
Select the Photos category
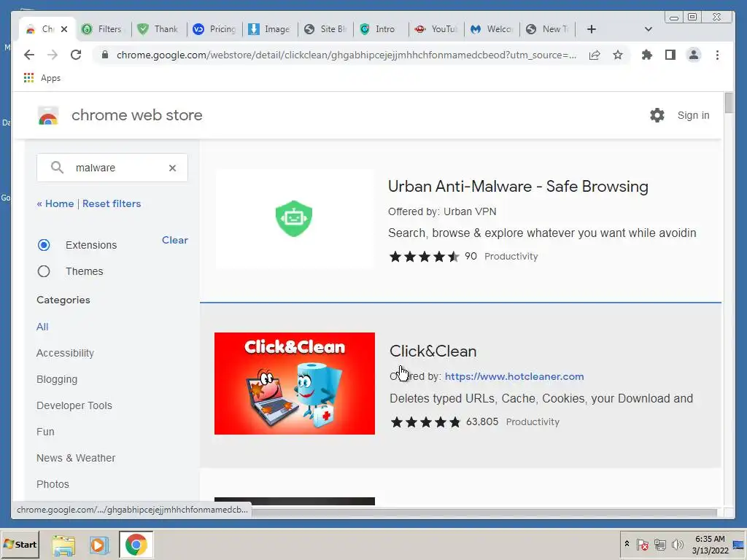click(x=53, y=484)
